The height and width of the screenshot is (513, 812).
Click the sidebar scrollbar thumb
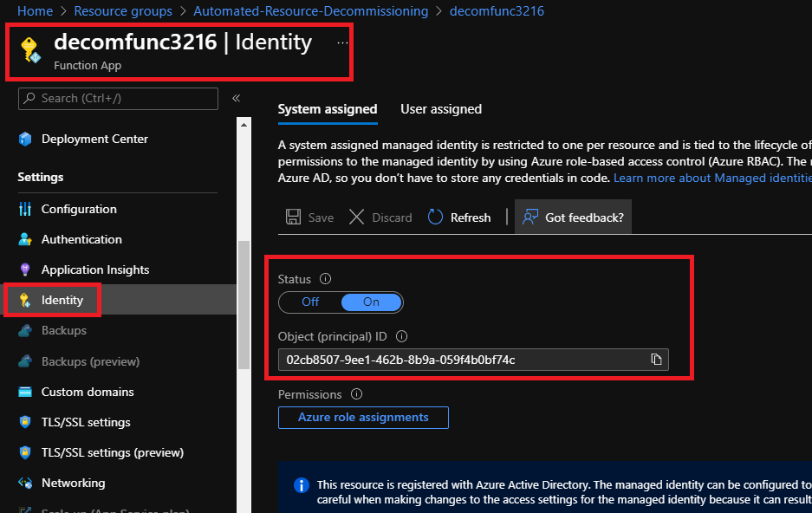pyautogui.click(x=244, y=305)
